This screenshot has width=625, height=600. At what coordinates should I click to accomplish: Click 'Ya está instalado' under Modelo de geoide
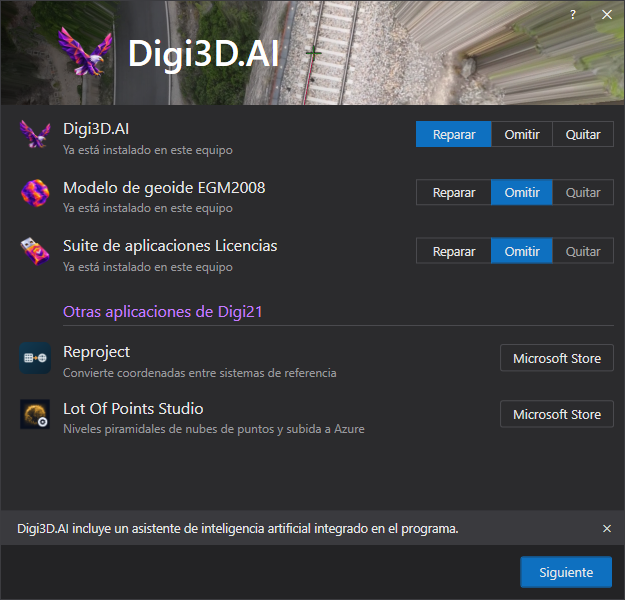[148, 208]
